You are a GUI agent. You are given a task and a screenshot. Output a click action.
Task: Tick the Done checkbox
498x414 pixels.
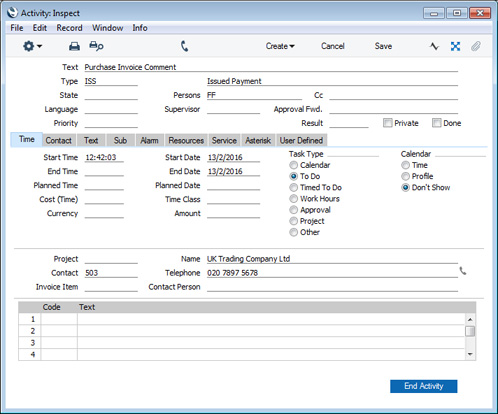[436, 123]
